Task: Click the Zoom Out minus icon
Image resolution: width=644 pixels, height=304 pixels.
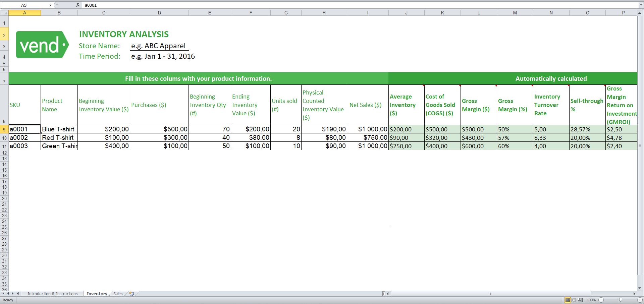Action: [601, 300]
